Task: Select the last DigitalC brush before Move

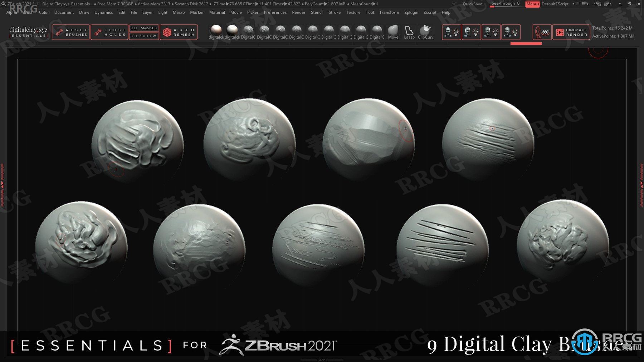Action: (377, 32)
